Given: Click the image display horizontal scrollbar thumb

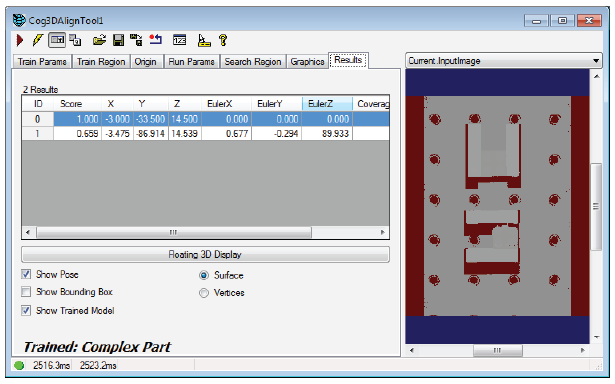Looking at the screenshot, I should 497,350.
